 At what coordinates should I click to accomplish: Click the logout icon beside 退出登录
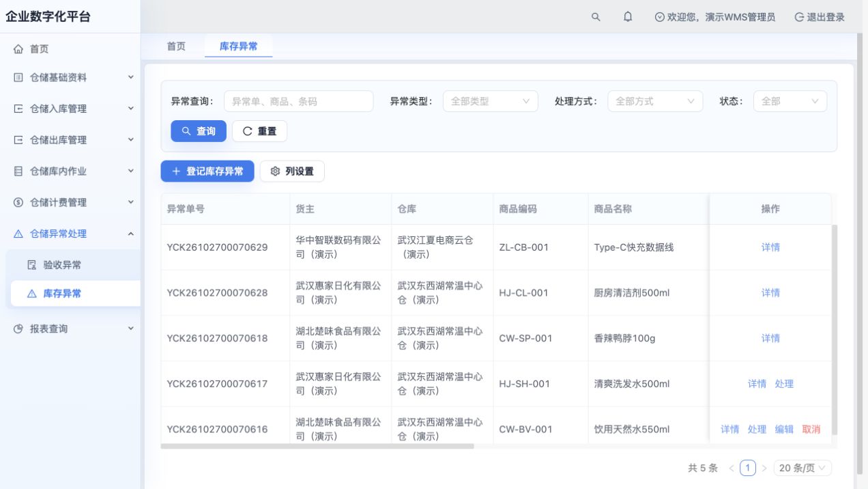coord(799,17)
